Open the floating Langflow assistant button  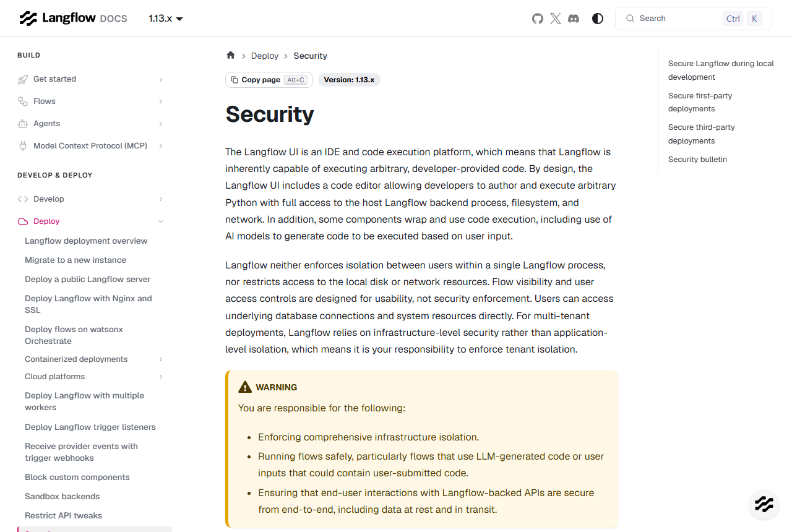point(764,504)
